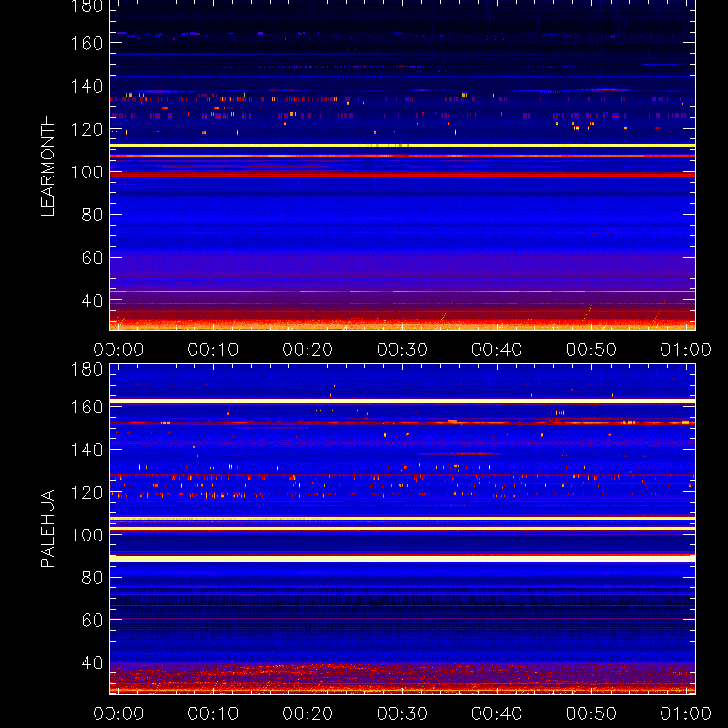Screen dimensions: 728x728
Task: Select the 160 tick label on Learmonth plot
Action: pyautogui.click(x=86, y=44)
